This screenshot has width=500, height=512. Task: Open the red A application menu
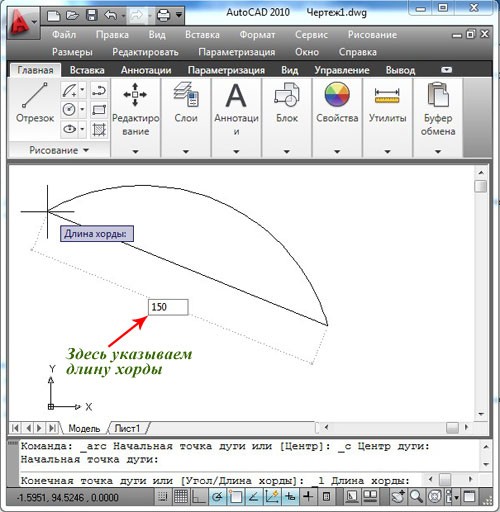coord(22,22)
